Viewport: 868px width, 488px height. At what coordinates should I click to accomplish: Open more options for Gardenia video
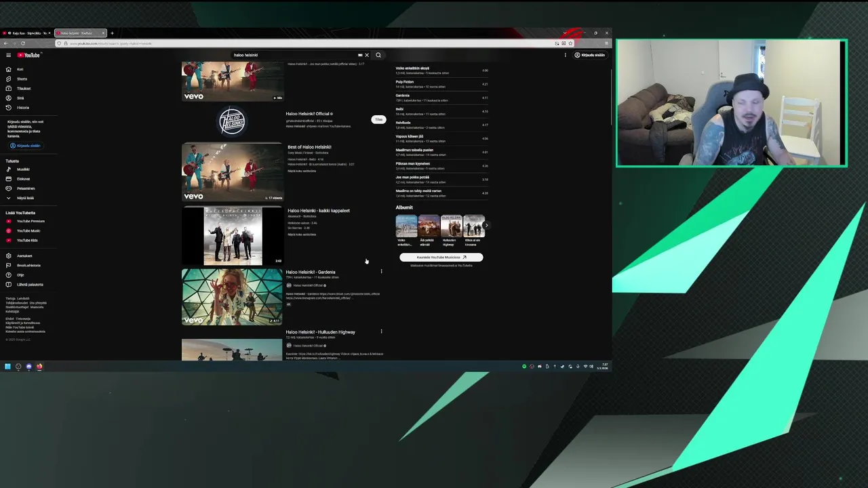(381, 272)
